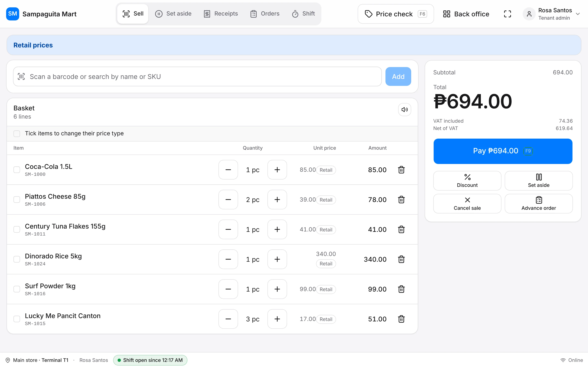Increase Dinorado Rice 5kg quantity

click(277, 259)
